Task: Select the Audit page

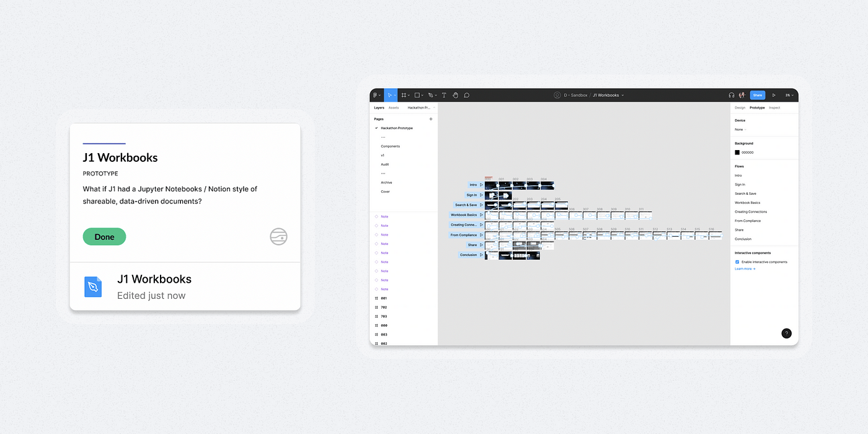Action: click(x=385, y=164)
